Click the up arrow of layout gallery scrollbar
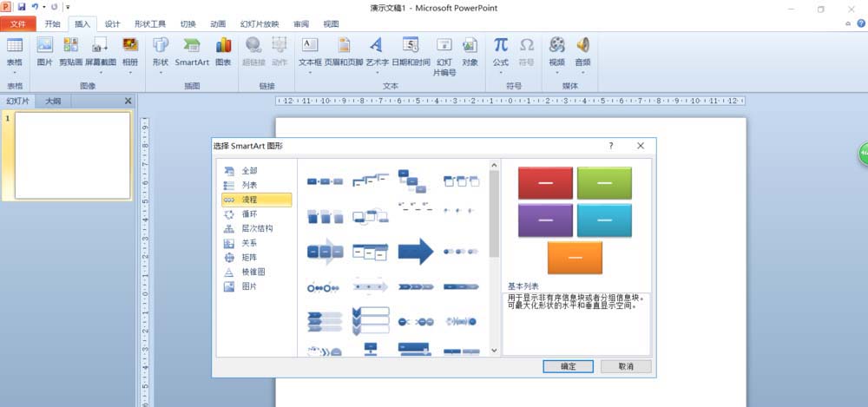This screenshot has width=868, height=407. (495, 165)
